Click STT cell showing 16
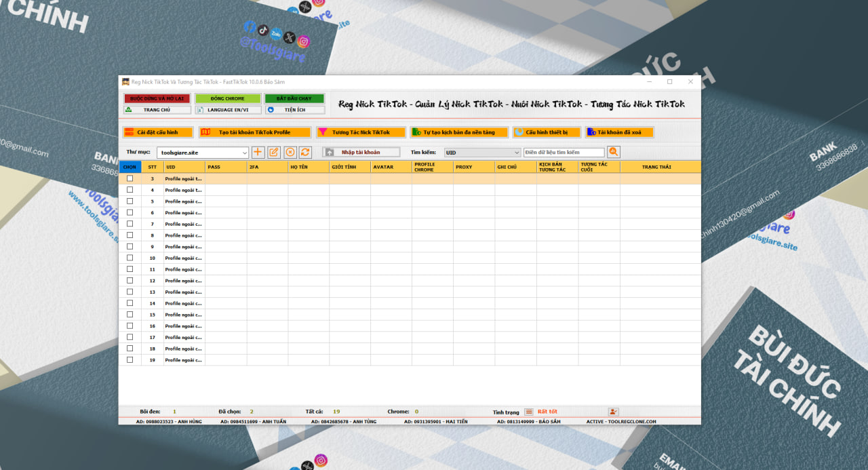 153,326
